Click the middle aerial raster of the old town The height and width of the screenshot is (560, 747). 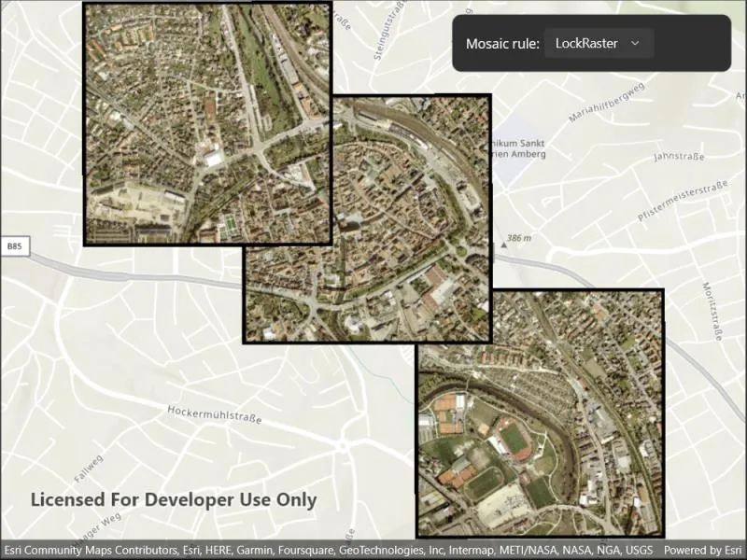367,218
